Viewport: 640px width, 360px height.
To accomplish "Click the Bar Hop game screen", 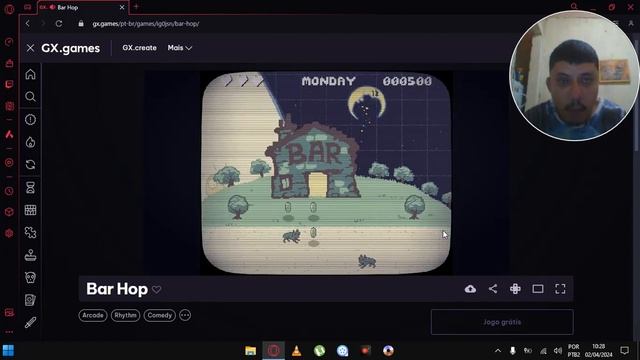I will pos(327,173).
